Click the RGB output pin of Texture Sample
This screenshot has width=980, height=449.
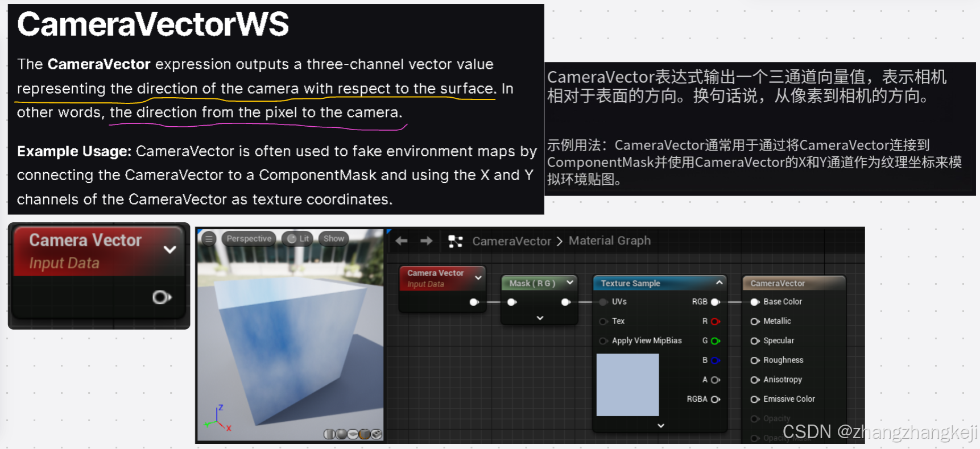click(x=716, y=302)
